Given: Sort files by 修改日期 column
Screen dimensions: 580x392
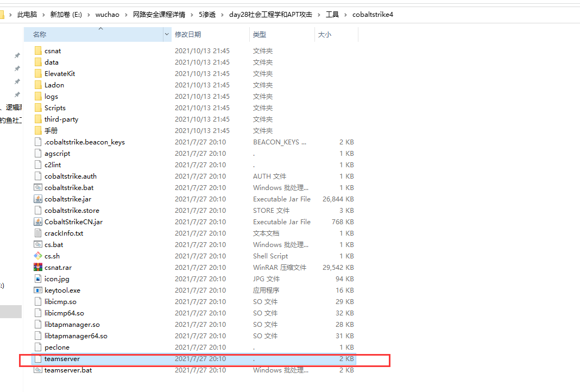Looking at the screenshot, I should pyautogui.click(x=188, y=34).
